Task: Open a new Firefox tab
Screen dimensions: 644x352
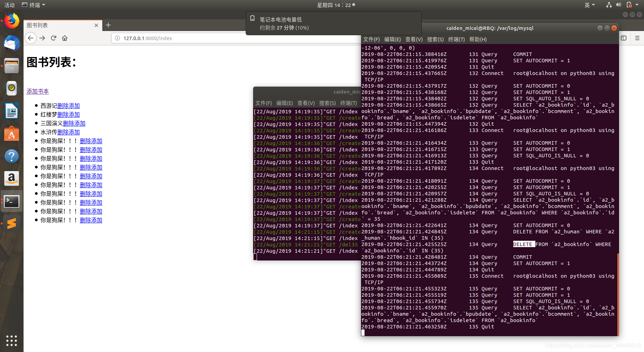Action: click(108, 25)
